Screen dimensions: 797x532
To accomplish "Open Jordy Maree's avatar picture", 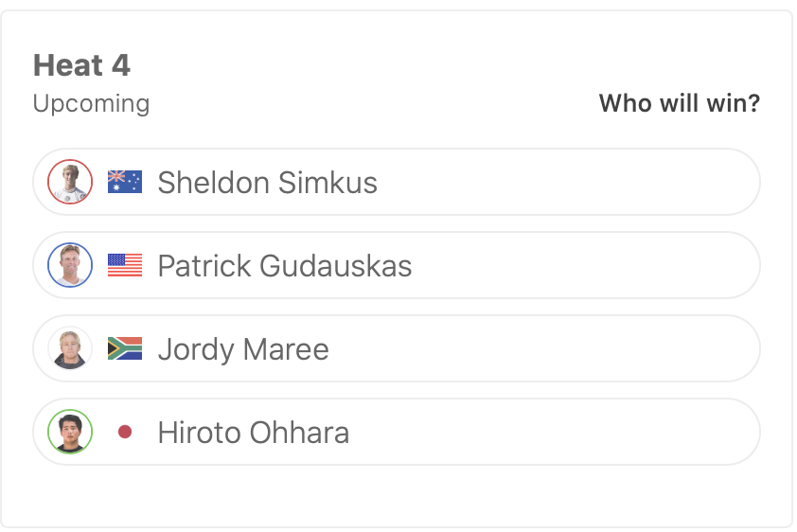I will [70, 348].
